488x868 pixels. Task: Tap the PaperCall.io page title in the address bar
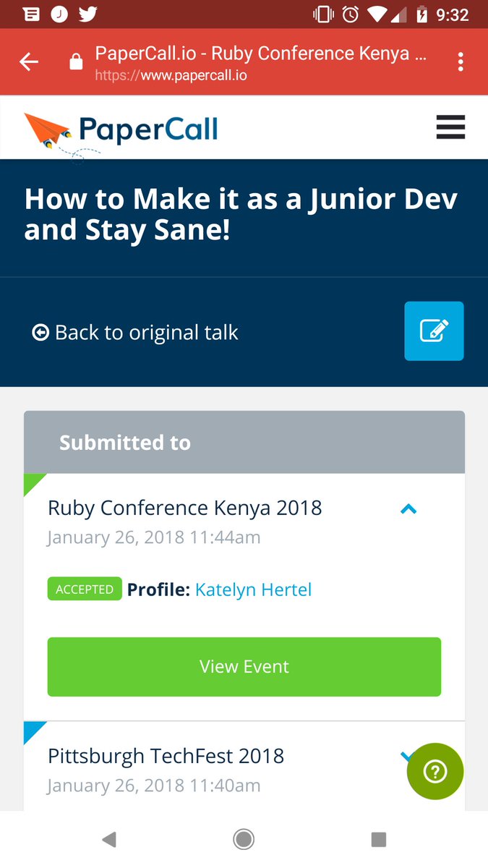[x=261, y=54]
